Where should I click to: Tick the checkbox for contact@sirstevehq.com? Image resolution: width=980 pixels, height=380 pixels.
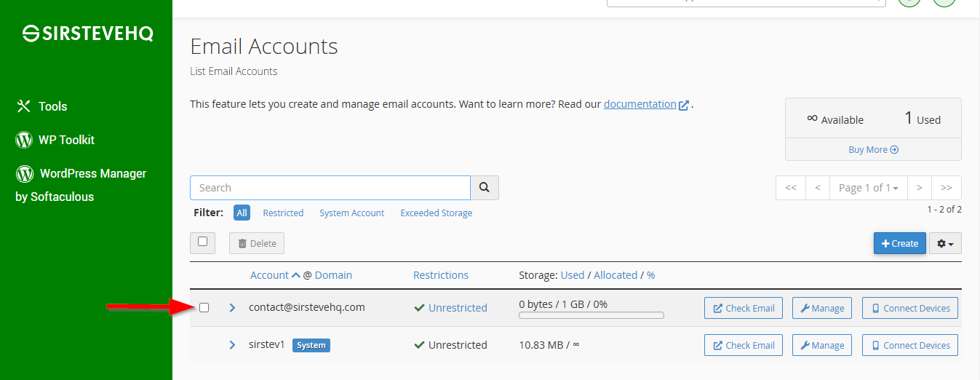(x=204, y=307)
